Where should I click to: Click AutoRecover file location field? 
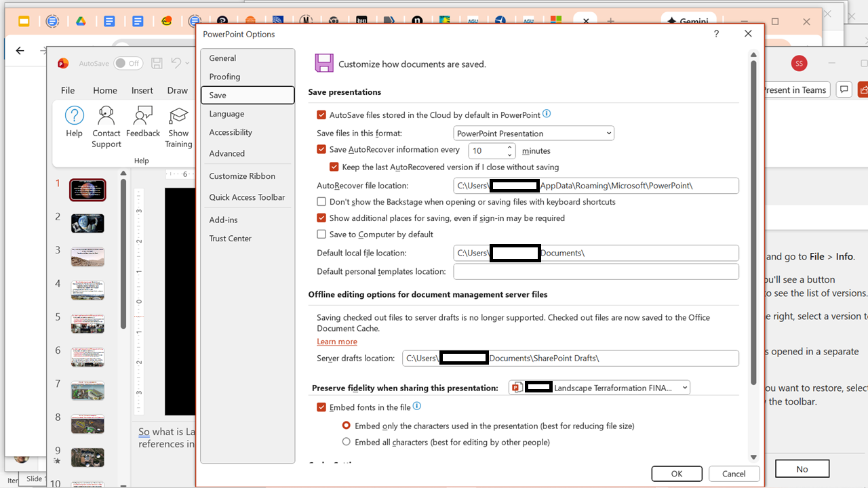596,186
